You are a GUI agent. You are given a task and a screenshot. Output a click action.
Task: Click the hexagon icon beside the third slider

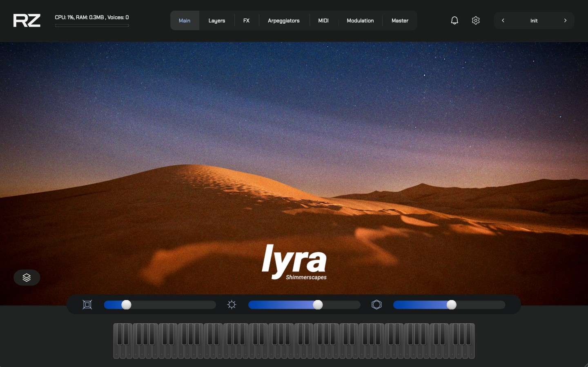click(x=376, y=305)
